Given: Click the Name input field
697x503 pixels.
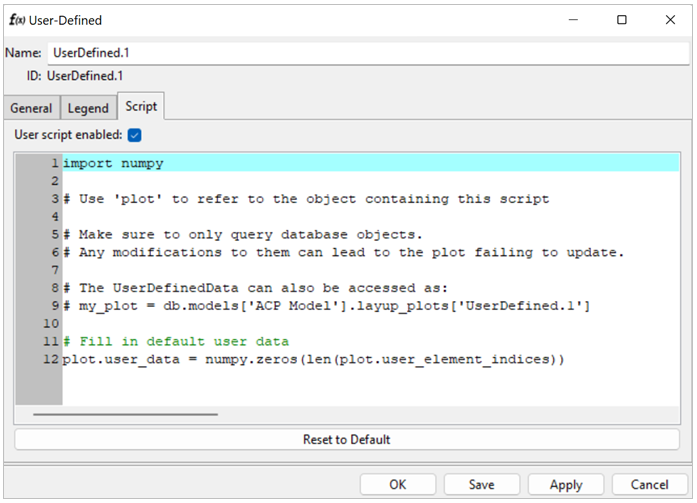Looking at the screenshot, I should 369,53.
